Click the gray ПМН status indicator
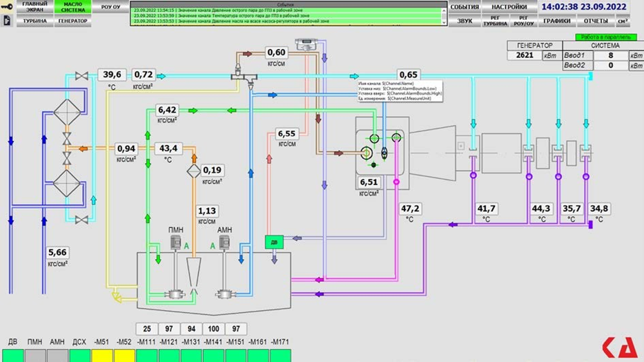This screenshot has width=644, height=362. pos(35,355)
